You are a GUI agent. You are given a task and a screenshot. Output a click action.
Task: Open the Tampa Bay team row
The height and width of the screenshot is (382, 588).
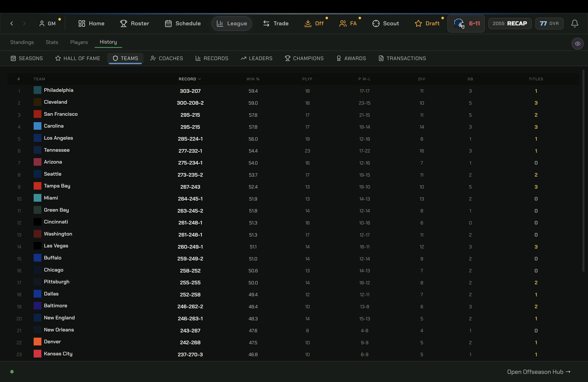293,187
